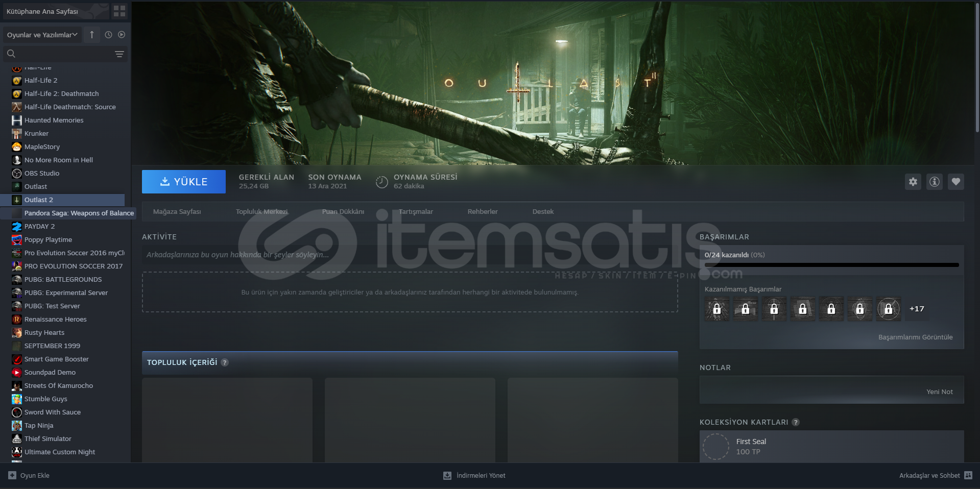Click the downloads icon next to İndirmeleri Yönet

click(x=447, y=475)
